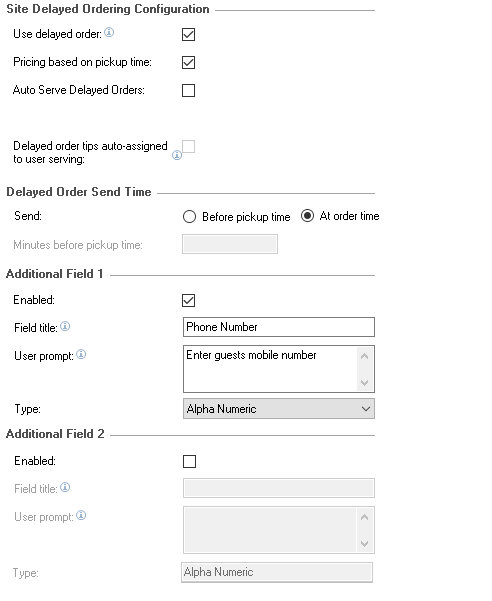Screen dimensions: 492x601
Task: Click info icon beside Delayed order tips label
Action: (177, 155)
